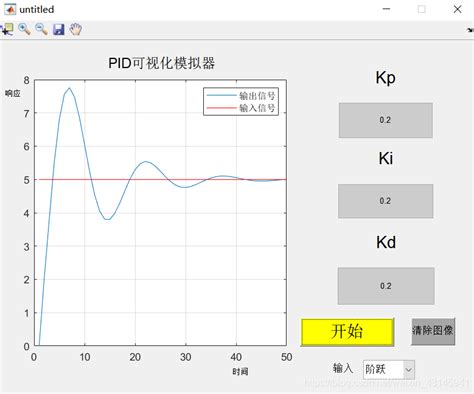Viewport: 474px width, 394px height.
Task: Click the 输入 label
Action: [343, 368]
